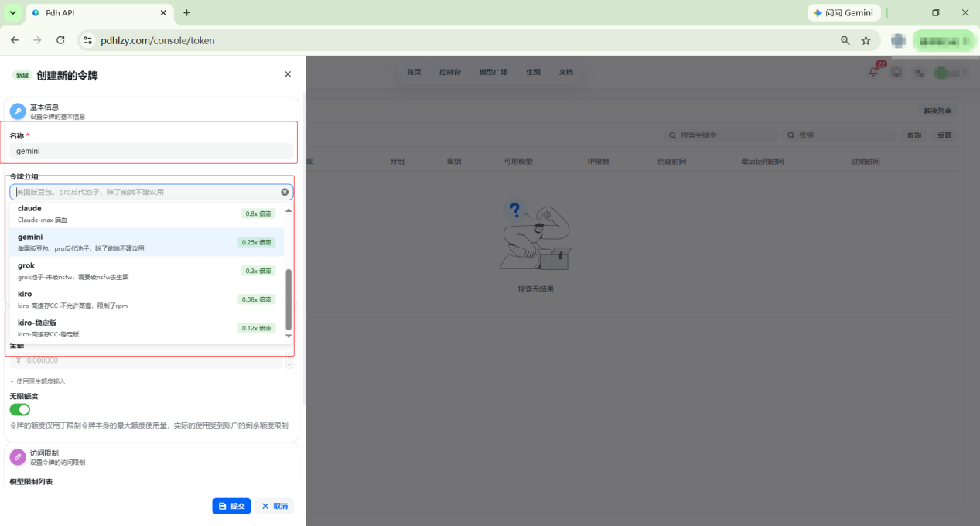Open 模型广场 in the top navigation

point(493,72)
